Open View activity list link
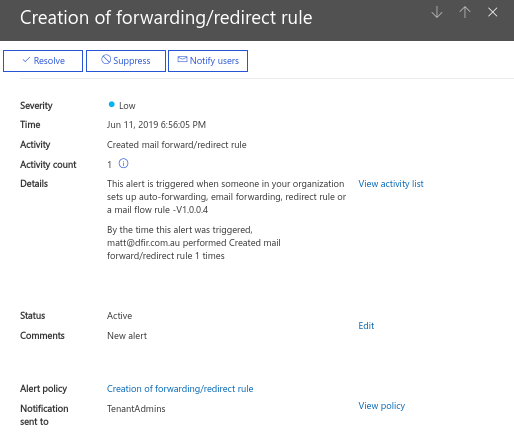 click(391, 184)
